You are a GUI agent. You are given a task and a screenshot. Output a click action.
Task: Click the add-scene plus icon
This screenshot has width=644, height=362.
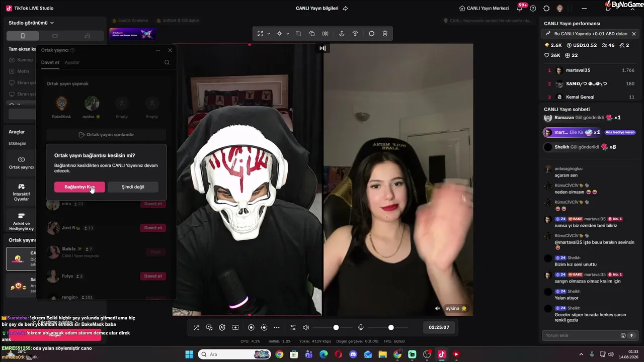point(235,328)
